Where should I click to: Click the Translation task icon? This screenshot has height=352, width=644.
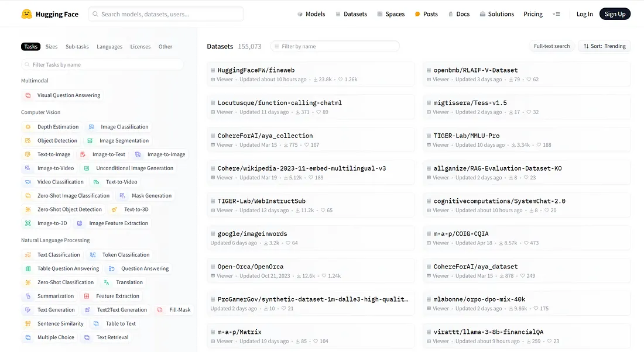coord(107,282)
